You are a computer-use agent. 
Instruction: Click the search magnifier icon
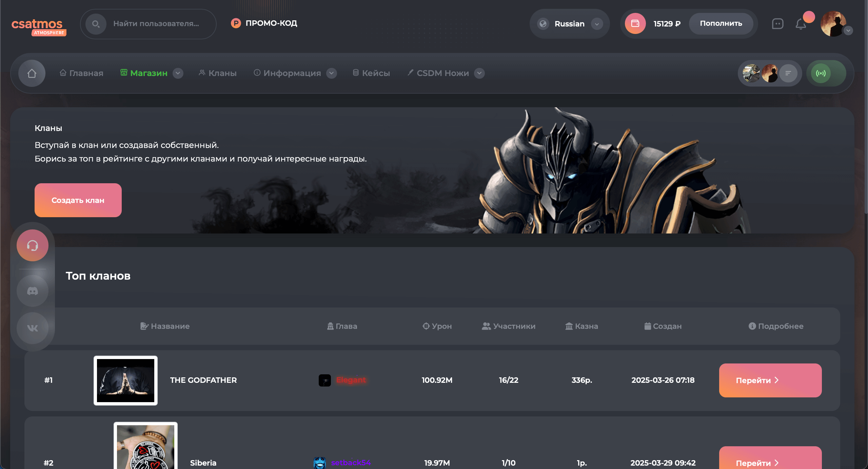coord(96,24)
